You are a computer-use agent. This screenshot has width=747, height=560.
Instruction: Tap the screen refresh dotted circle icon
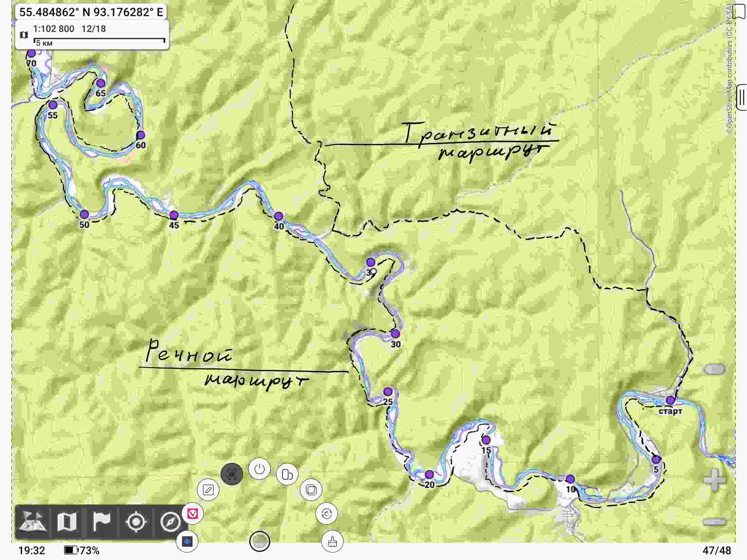click(x=327, y=514)
